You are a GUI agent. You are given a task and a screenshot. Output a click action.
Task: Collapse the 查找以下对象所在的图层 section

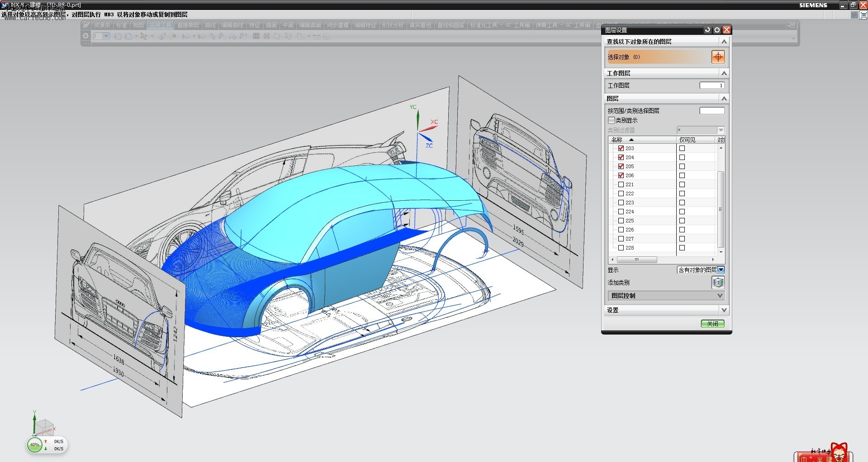[x=724, y=42]
